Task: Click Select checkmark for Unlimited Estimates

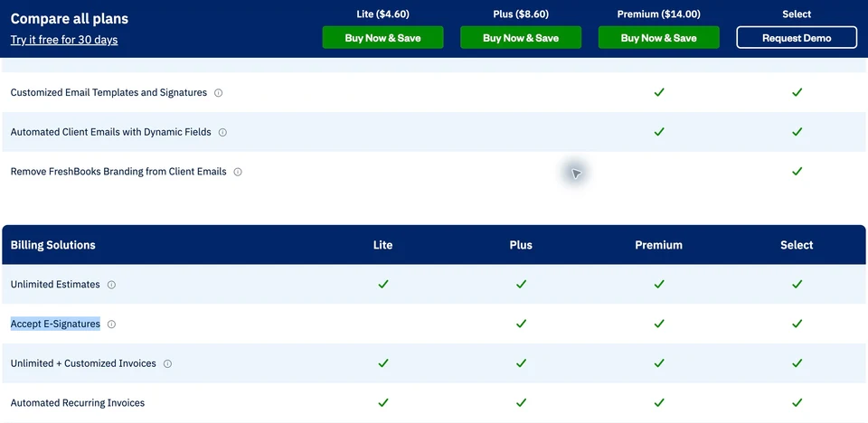Action: (797, 284)
